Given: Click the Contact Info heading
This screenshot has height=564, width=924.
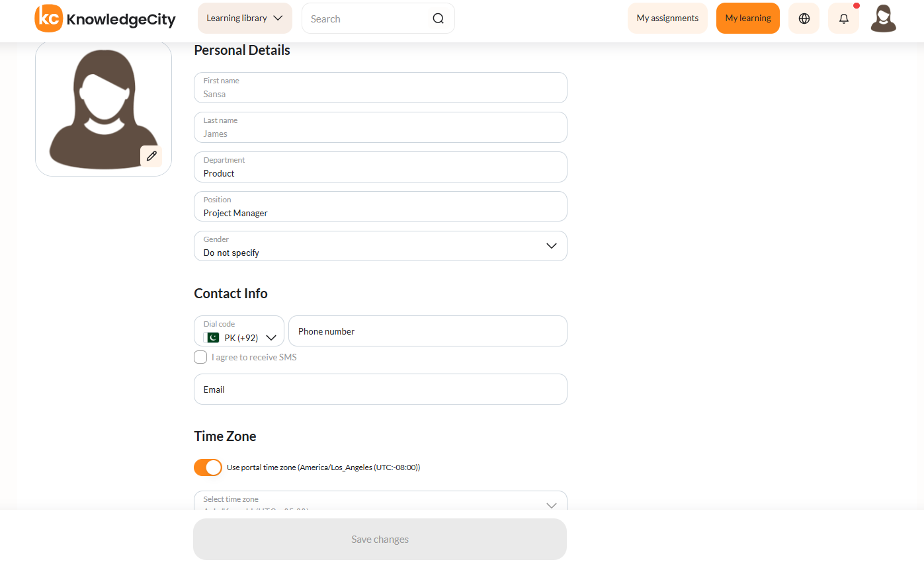Looking at the screenshot, I should point(231,294).
